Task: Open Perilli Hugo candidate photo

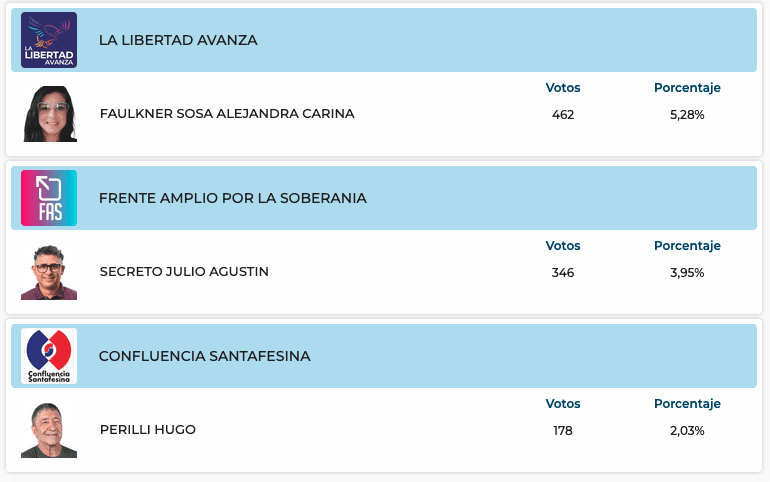Action: pos(49,430)
